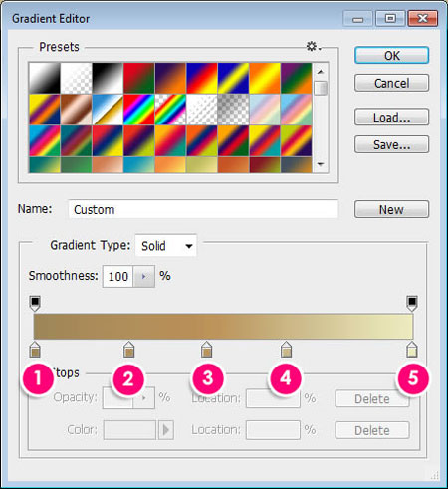Click the color Location field
This screenshot has height=489, width=448.
pos(273,430)
